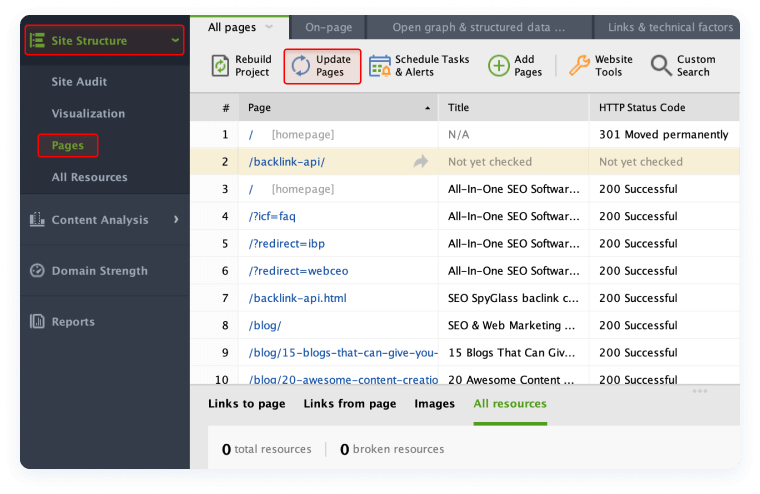Switch to Links & technical factors tab
This screenshot has height=494, width=760.
click(x=670, y=28)
